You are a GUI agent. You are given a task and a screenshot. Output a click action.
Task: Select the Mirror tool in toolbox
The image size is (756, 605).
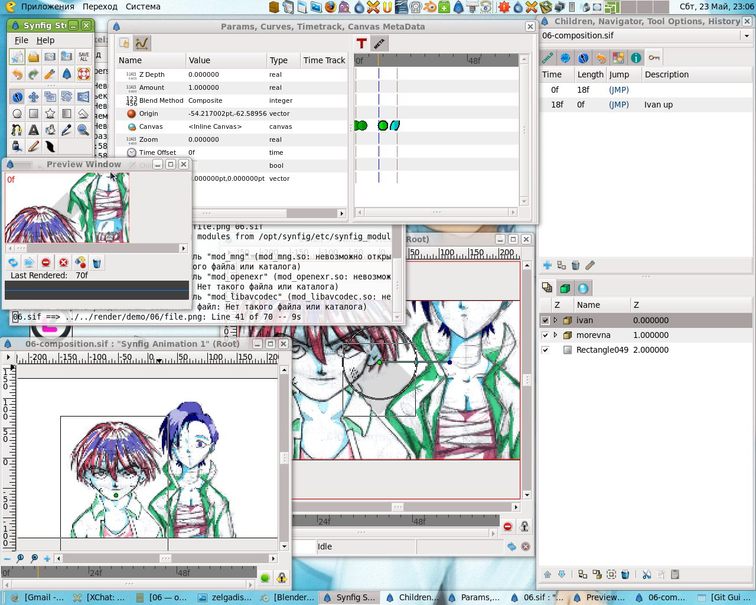[83, 97]
